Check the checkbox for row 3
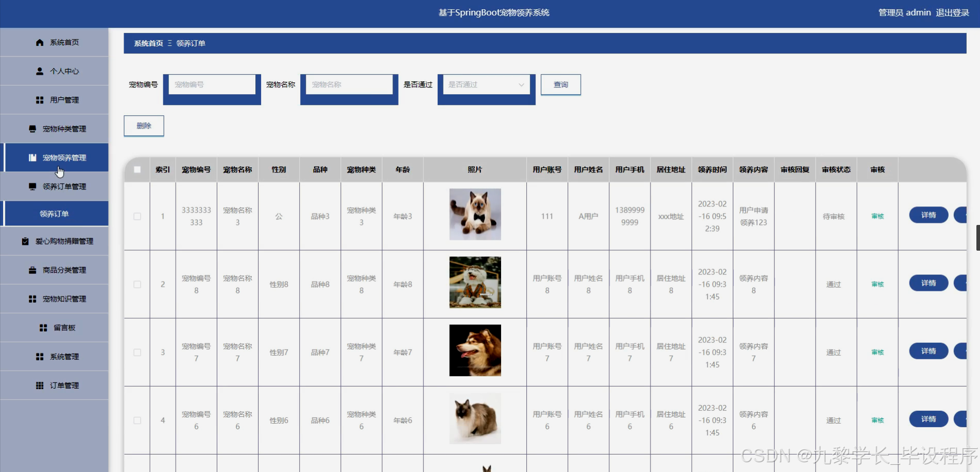The width and height of the screenshot is (980, 472). point(137,352)
